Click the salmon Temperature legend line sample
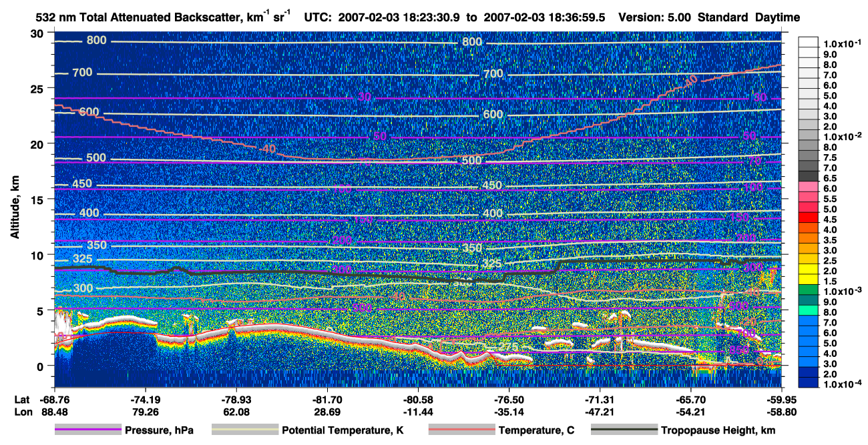The image size is (868, 445). click(461, 430)
